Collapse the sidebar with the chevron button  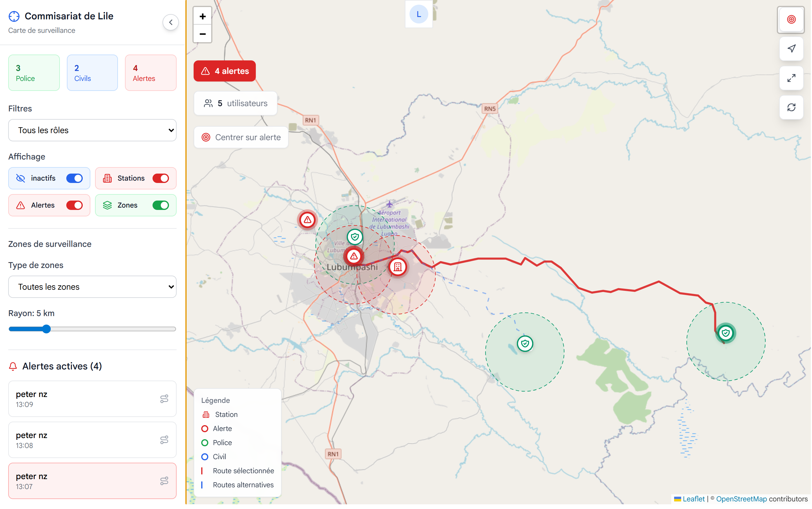coord(171,22)
